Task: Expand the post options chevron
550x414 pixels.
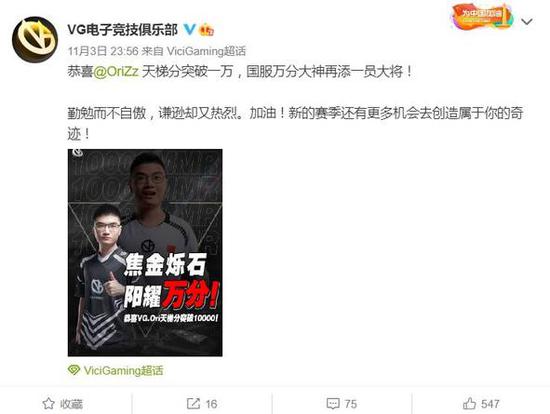Action: click(x=527, y=22)
